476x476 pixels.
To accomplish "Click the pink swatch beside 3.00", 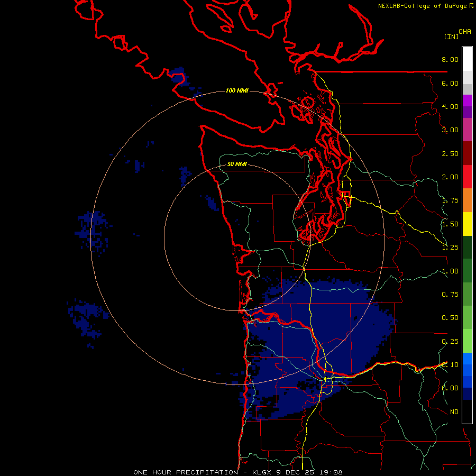I will pos(467,130).
